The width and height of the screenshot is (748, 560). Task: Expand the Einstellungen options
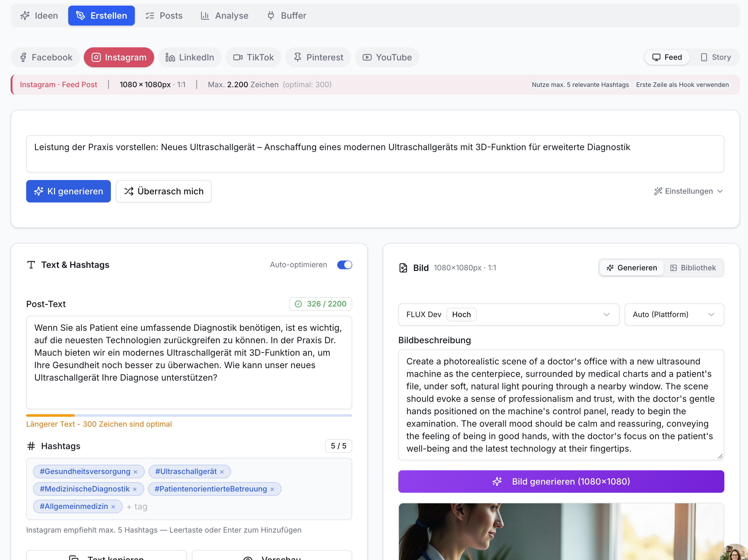coord(689,192)
